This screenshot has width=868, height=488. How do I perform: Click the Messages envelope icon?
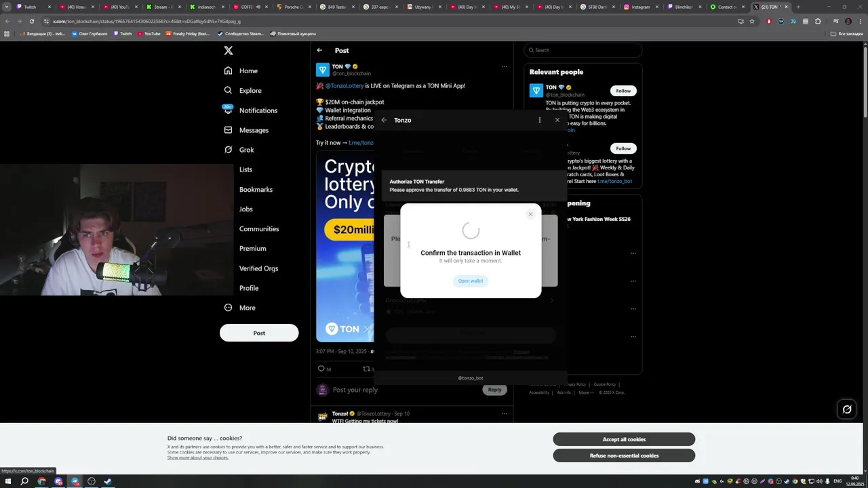228,130
